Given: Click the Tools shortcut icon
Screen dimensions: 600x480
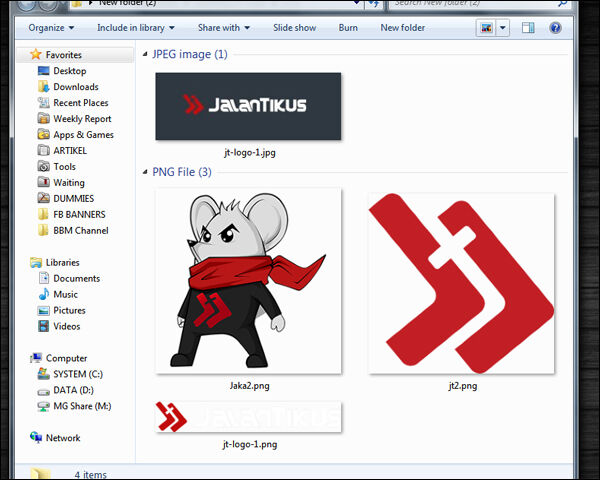Looking at the screenshot, I should [44, 167].
